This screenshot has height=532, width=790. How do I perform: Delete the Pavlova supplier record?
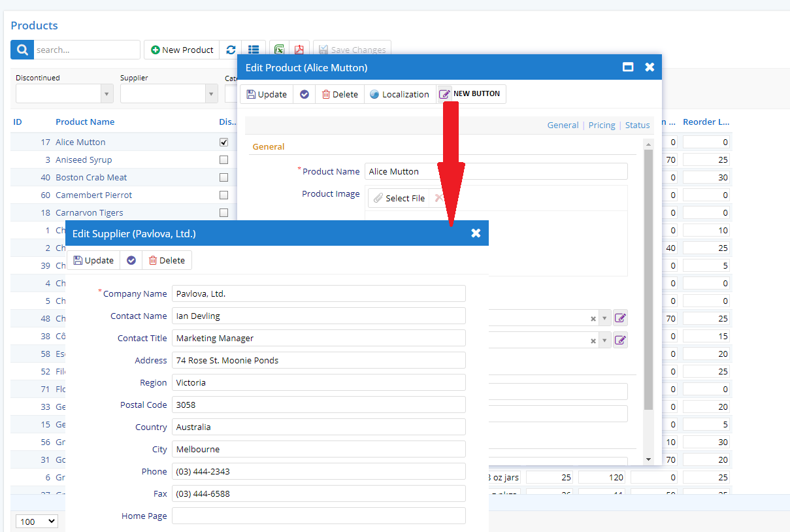coord(167,260)
